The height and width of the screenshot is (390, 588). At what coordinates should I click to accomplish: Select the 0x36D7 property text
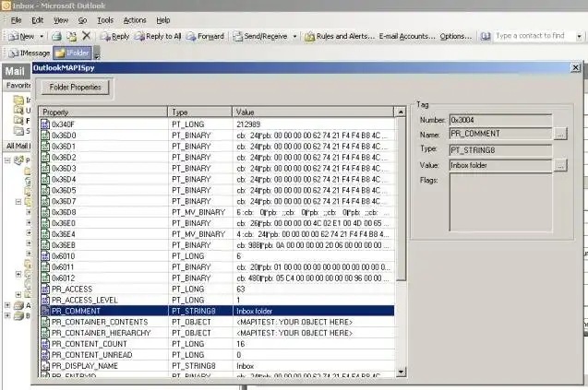[x=64, y=202]
